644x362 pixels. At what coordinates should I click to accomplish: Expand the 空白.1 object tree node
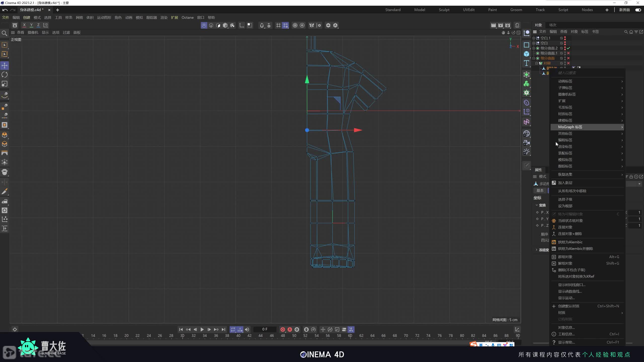click(x=534, y=38)
